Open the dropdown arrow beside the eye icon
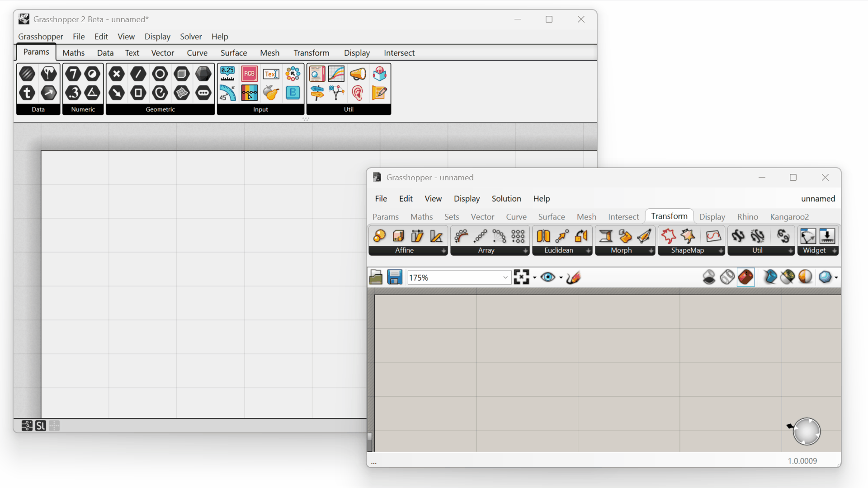The width and height of the screenshot is (868, 488). (561, 277)
